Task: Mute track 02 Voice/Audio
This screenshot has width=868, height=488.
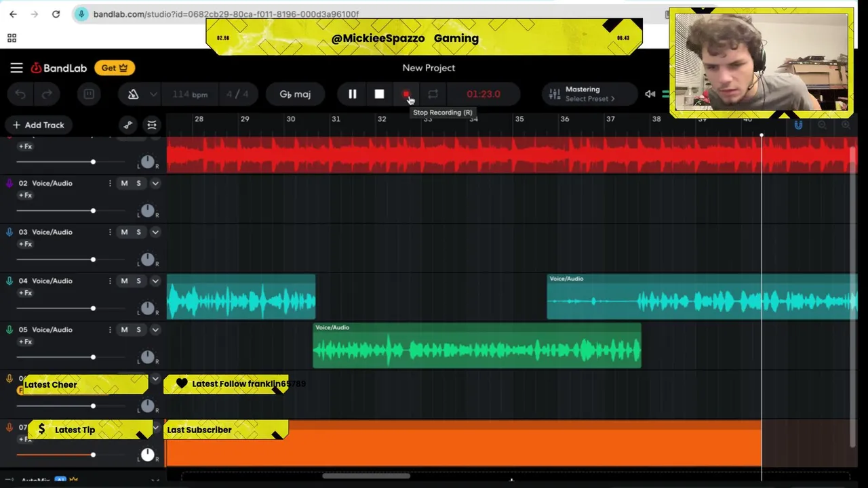Action: coord(124,183)
